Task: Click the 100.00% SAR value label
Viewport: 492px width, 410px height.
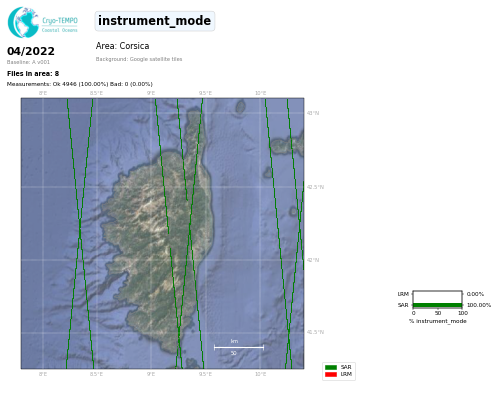Action: [x=479, y=305]
